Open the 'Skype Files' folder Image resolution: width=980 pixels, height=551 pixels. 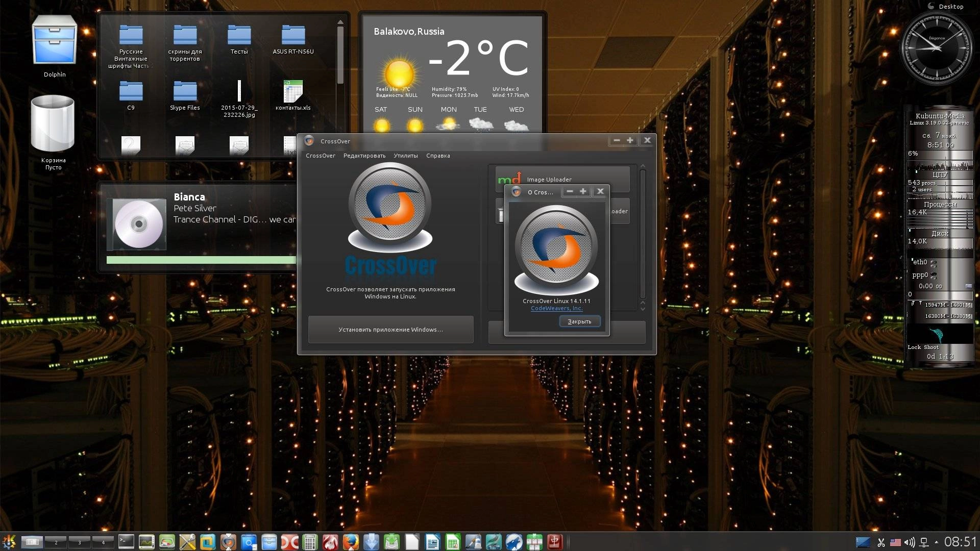click(185, 96)
